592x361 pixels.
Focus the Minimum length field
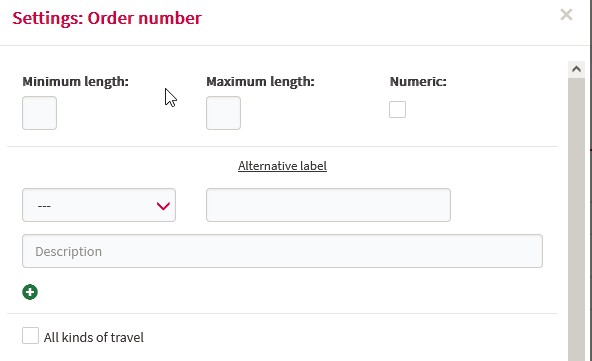40,113
